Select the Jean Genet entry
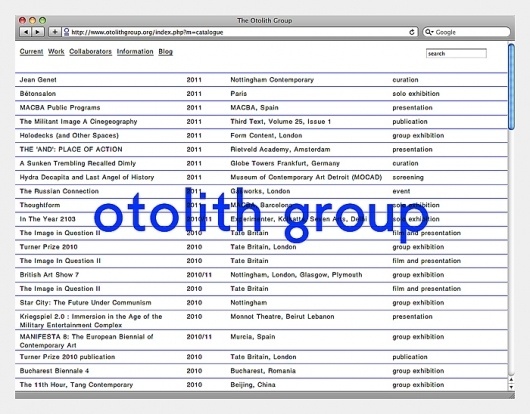The width and height of the screenshot is (530, 414). 38,80
